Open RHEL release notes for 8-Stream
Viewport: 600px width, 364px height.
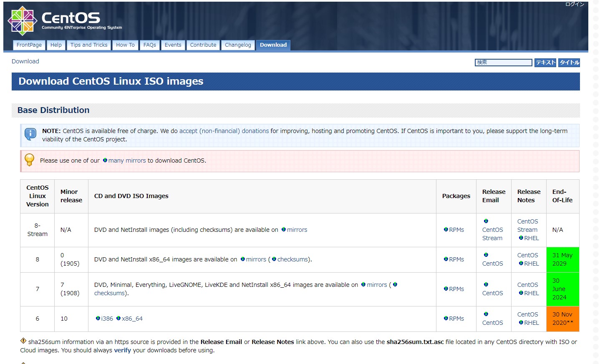click(x=532, y=238)
